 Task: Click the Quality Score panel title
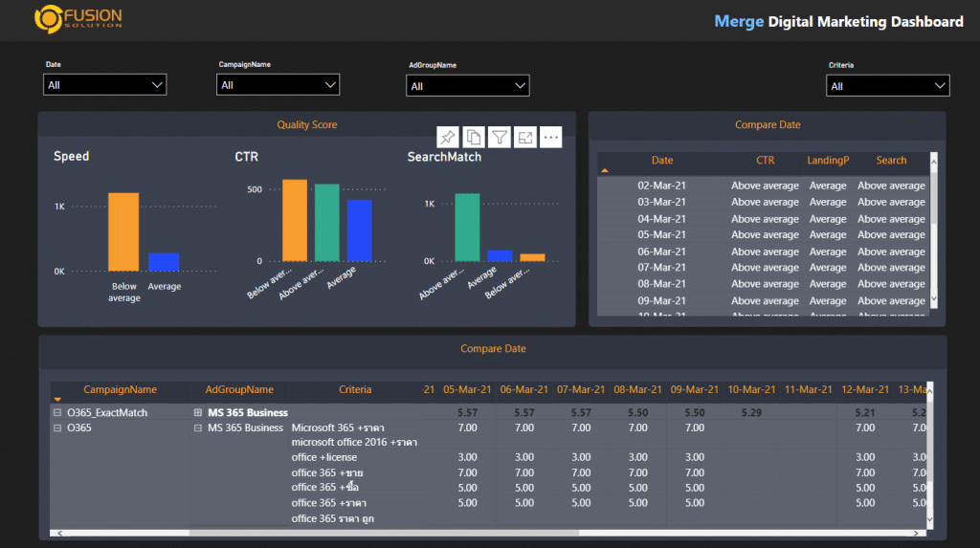coord(307,124)
